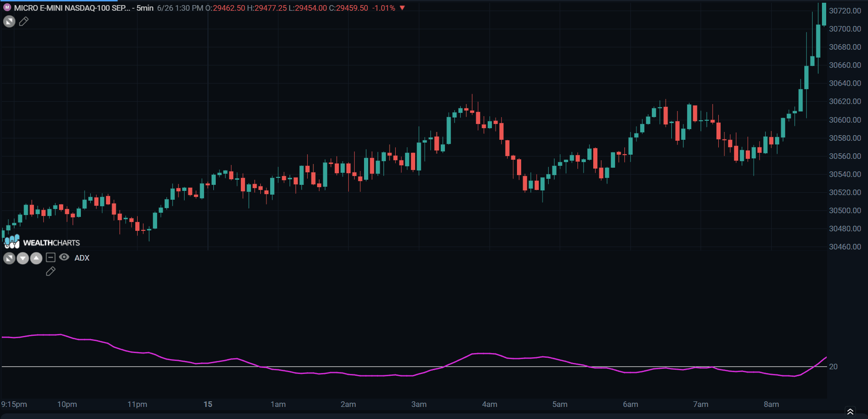This screenshot has height=419, width=868.
Task: Click the -1.01% change value
Action: pyautogui.click(x=384, y=8)
